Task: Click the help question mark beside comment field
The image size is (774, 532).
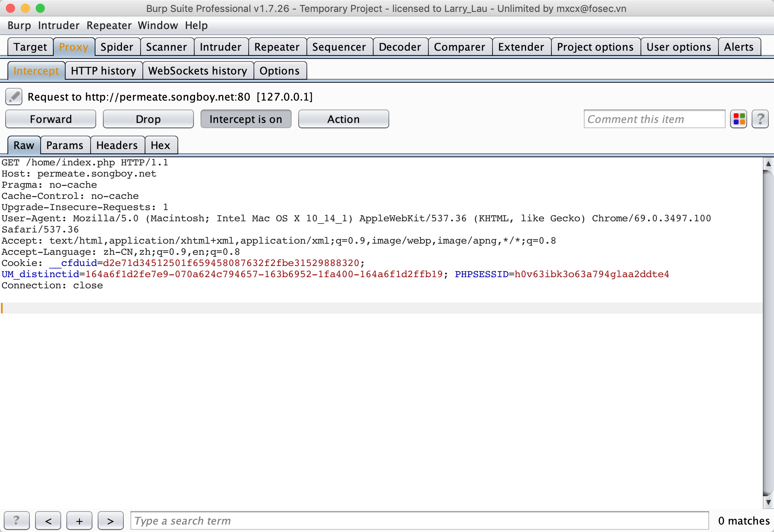Action: click(760, 119)
